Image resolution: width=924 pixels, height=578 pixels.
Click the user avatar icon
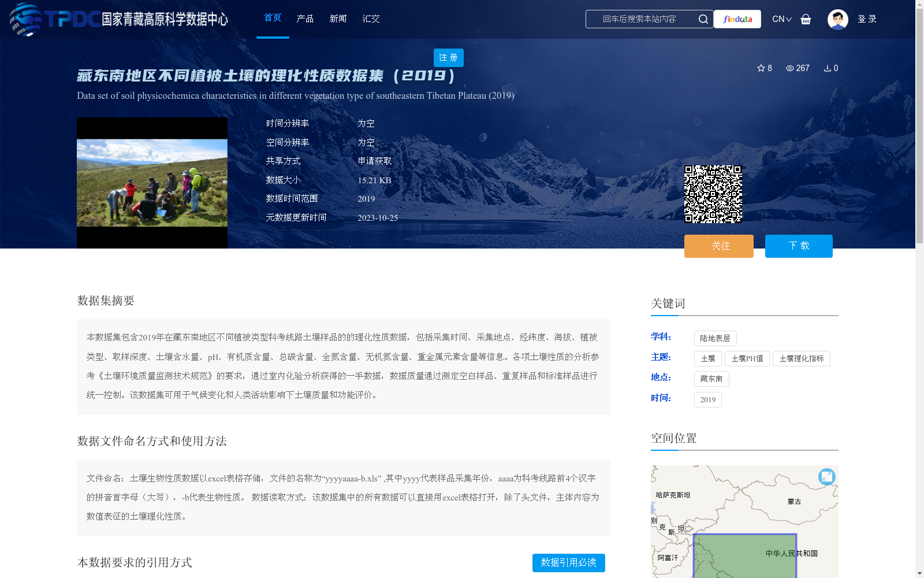click(837, 19)
